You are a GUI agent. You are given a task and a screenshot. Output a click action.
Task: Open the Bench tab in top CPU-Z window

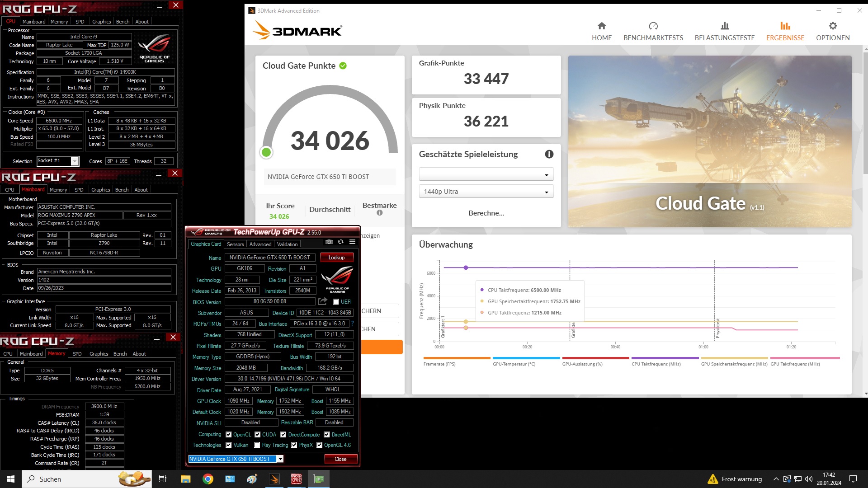point(123,22)
